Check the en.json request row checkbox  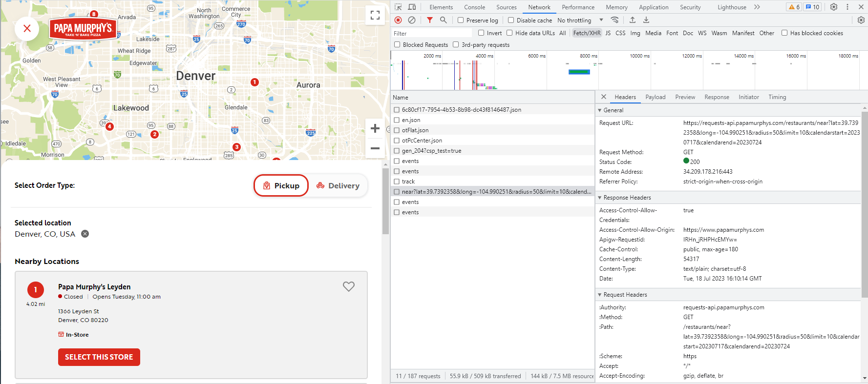[x=397, y=120]
